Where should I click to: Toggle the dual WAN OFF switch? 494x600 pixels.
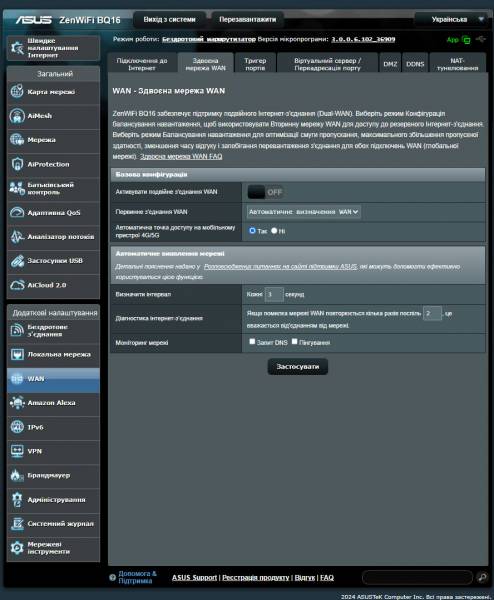(265, 192)
